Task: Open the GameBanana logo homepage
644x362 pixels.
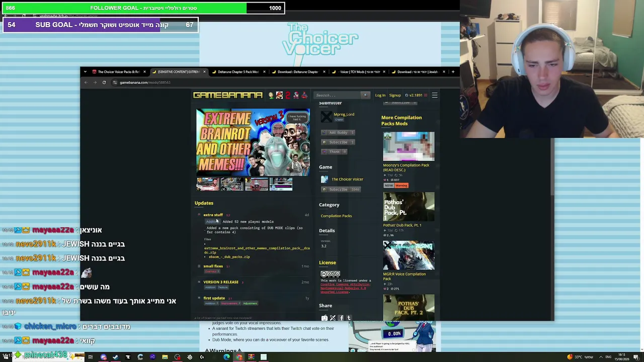Action: (x=228, y=95)
